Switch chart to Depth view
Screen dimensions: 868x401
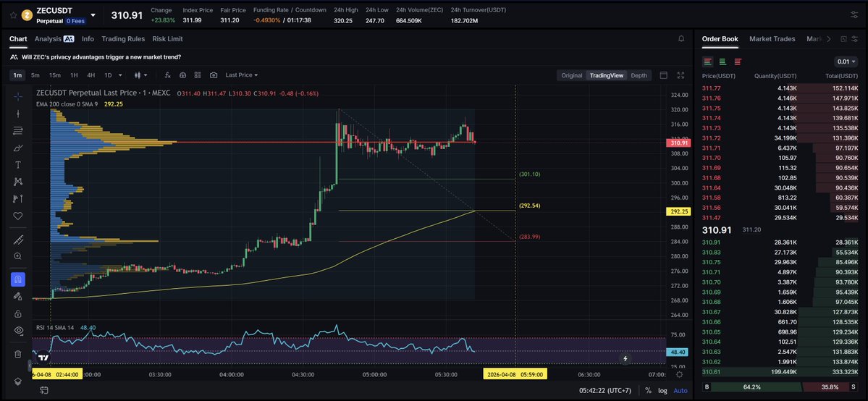639,75
